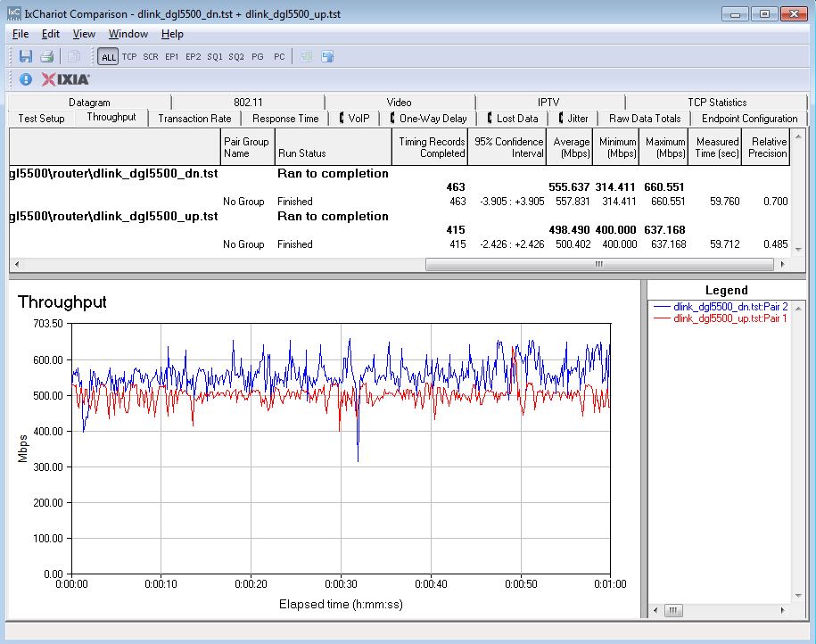This screenshot has height=644, width=816.
Task: Group by TCP in the toolbar
Action: (x=129, y=57)
